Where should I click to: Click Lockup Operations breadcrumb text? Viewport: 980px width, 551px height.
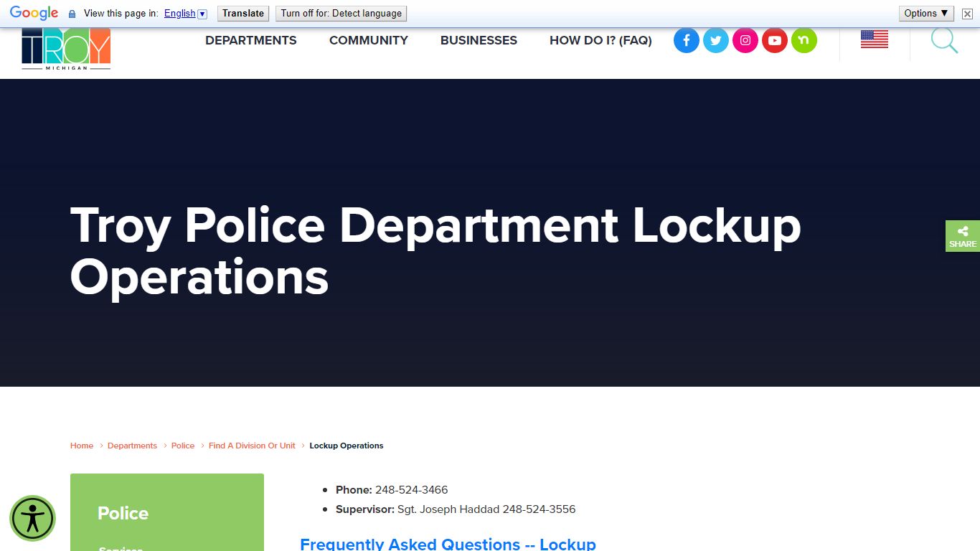tap(347, 446)
